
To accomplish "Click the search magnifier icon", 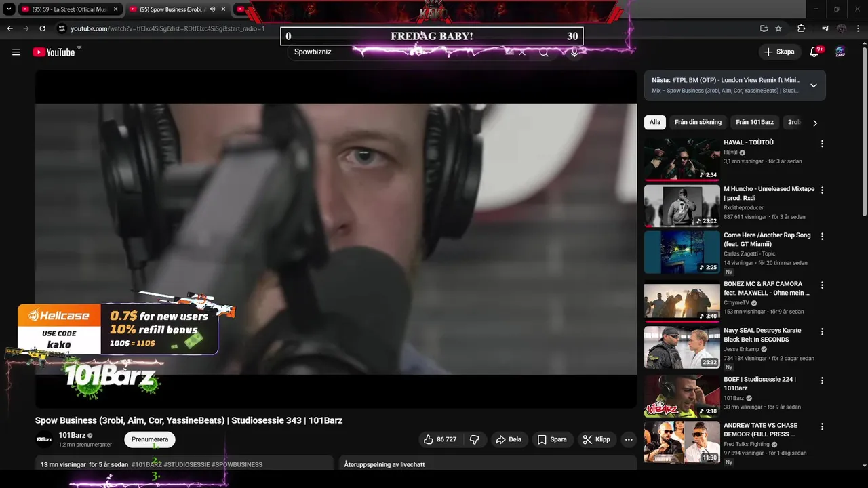I will tap(544, 52).
